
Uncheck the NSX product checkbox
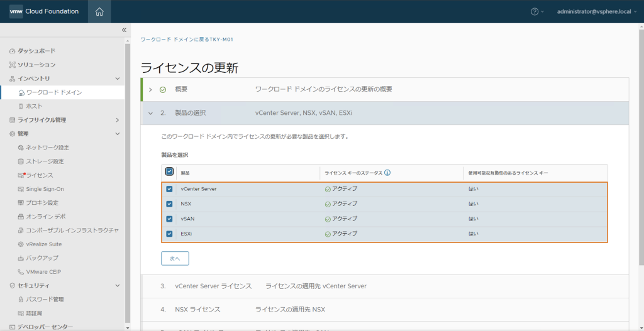(x=169, y=204)
